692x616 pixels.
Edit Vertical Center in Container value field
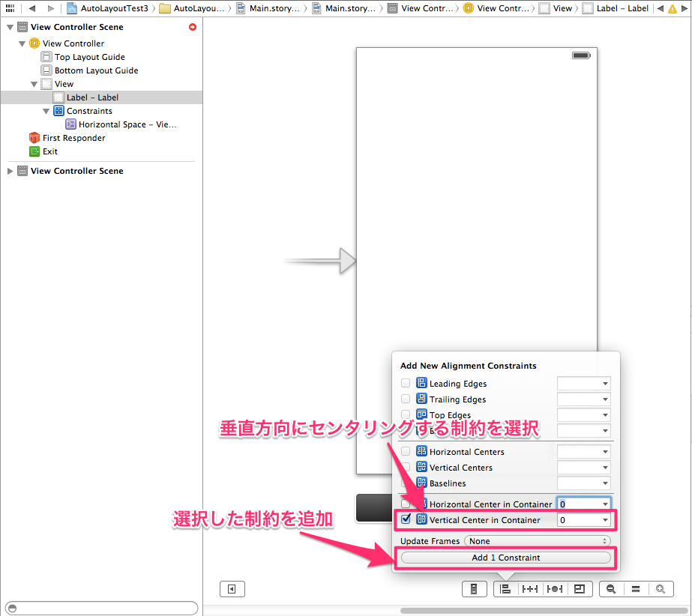click(584, 520)
